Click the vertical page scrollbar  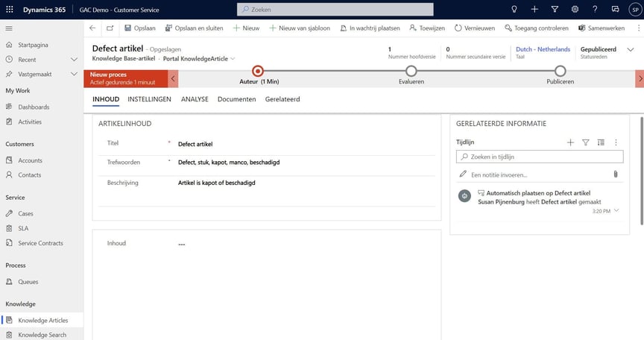[x=642, y=171]
